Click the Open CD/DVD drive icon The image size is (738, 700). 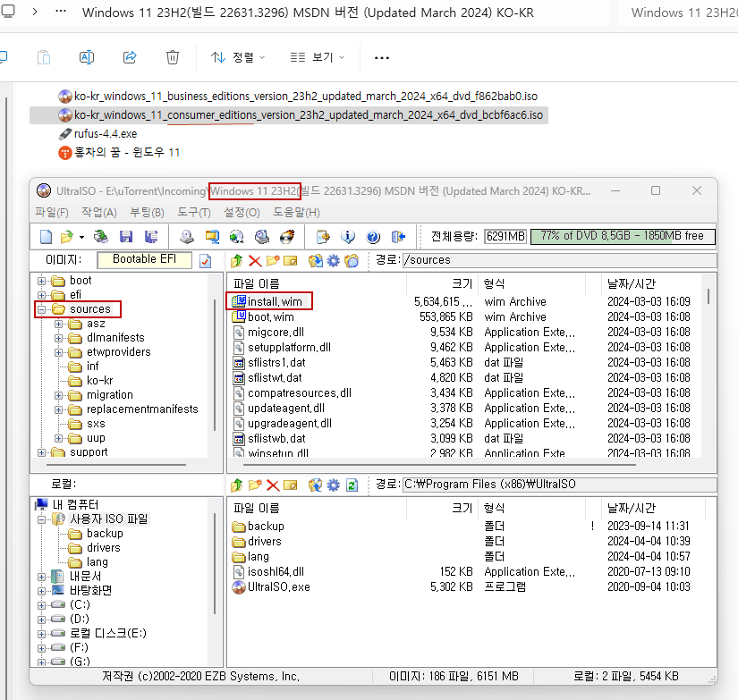point(101,237)
